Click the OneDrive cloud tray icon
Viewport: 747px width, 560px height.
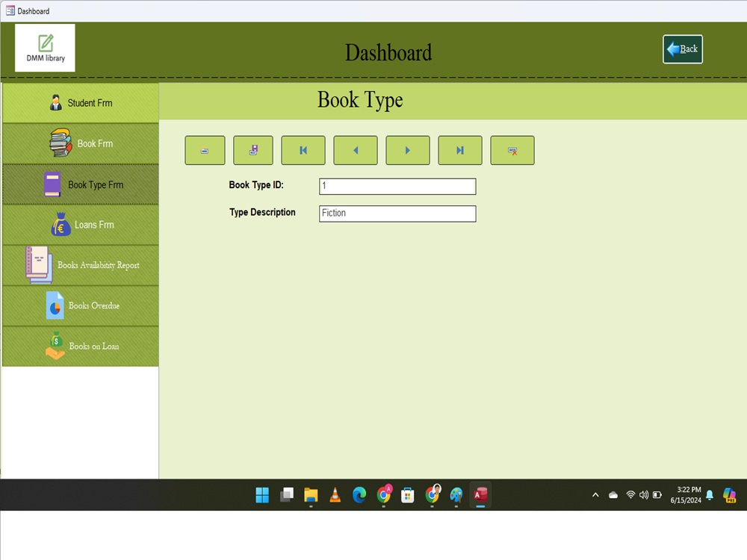pyautogui.click(x=613, y=495)
